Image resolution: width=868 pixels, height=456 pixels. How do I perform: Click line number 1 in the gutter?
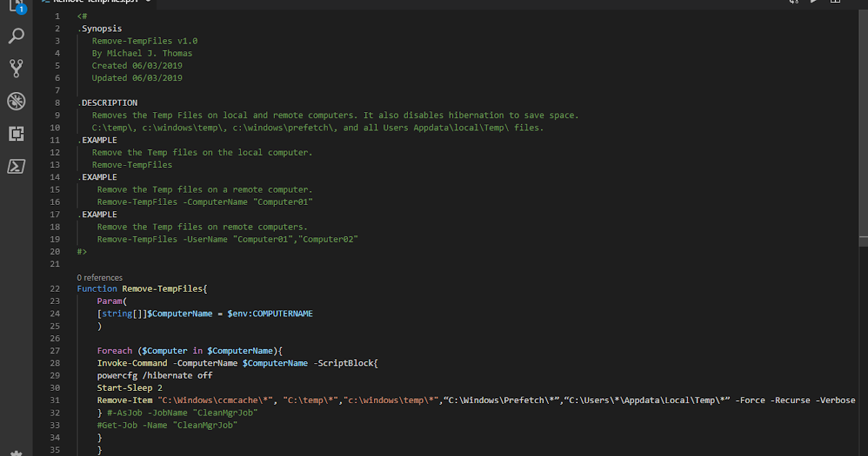click(57, 16)
